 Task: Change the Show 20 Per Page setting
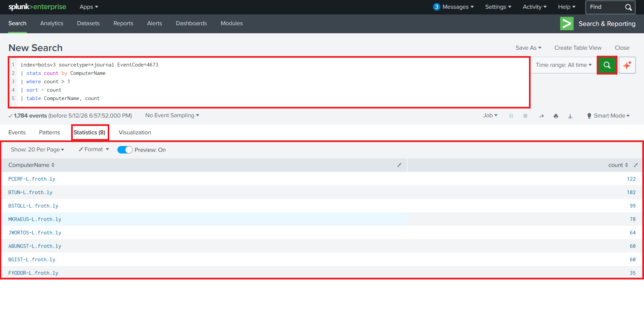tap(37, 149)
